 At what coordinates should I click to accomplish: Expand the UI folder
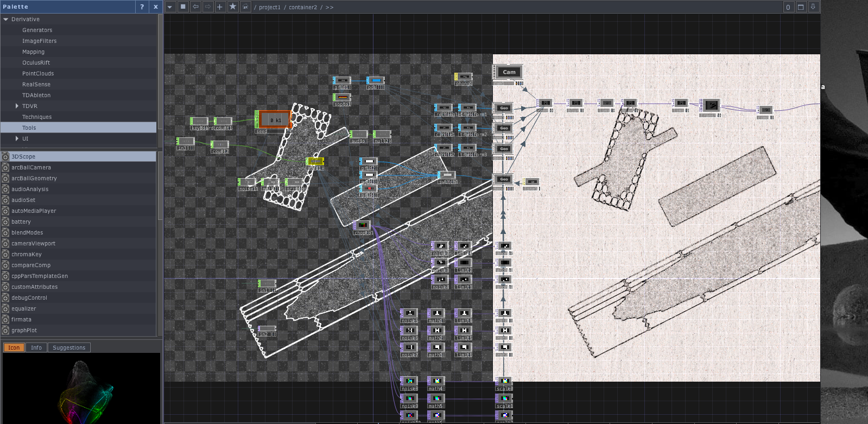click(x=17, y=138)
